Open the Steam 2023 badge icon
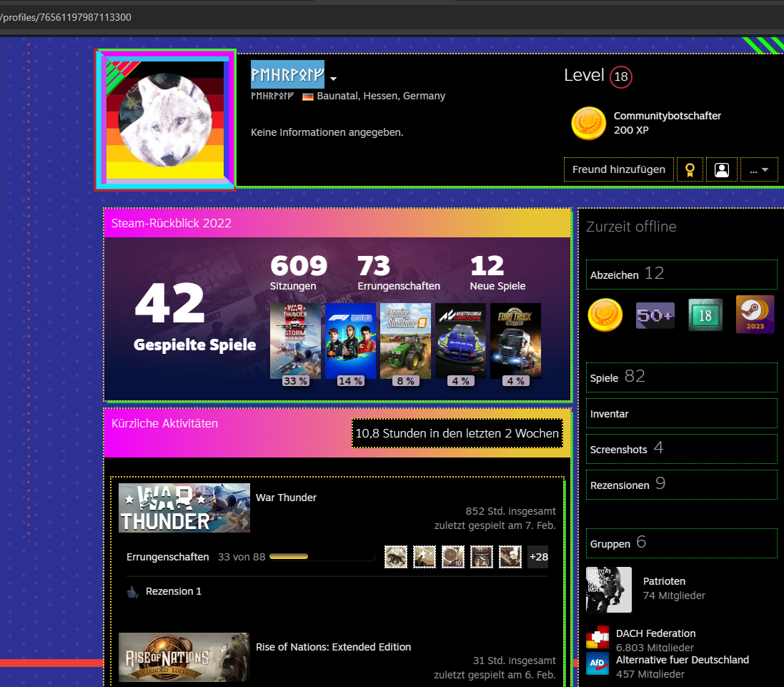The height and width of the screenshot is (687, 784). pos(755,315)
